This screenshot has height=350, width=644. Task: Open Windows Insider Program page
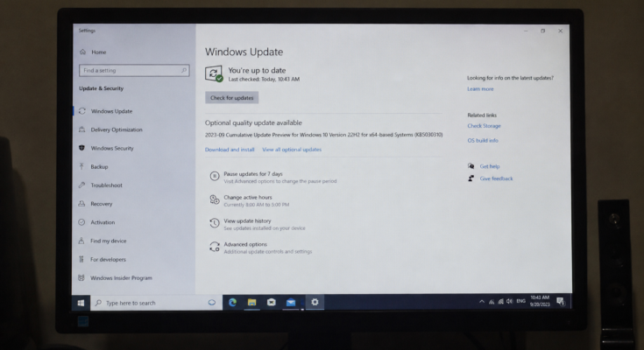[x=121, y=277]
